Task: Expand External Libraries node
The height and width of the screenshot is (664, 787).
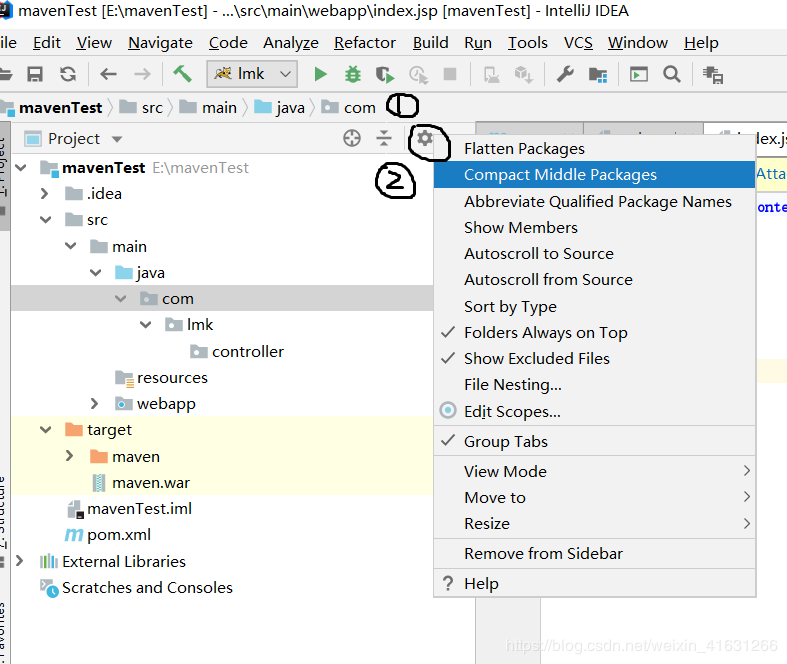Action: [20, 561]
